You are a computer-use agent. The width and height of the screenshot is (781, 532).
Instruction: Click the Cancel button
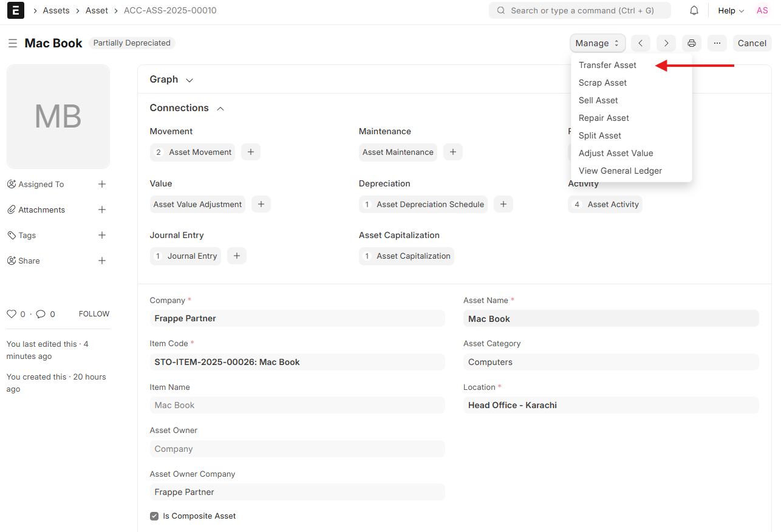point(752,43)
